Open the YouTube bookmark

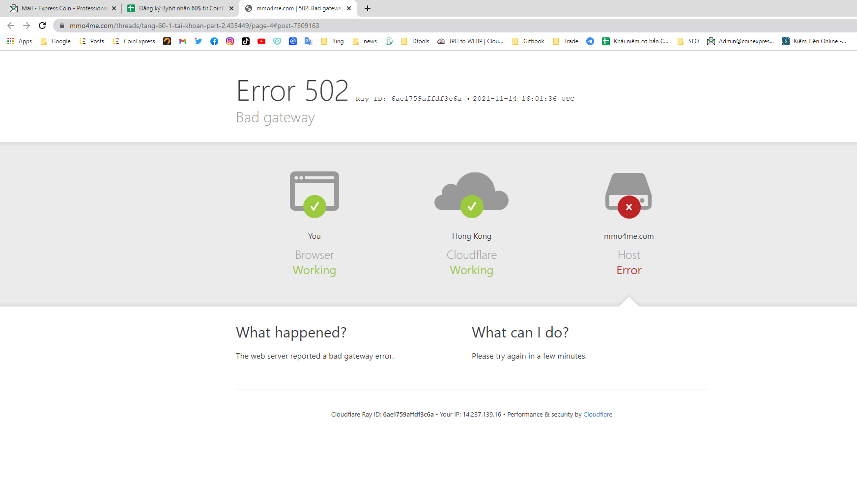point(261,41)
